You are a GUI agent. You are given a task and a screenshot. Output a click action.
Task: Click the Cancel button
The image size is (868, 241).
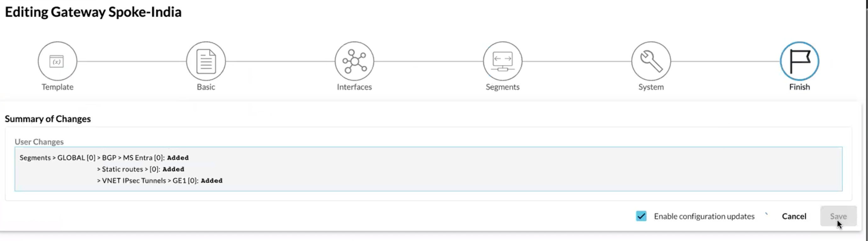coord(794,216)
